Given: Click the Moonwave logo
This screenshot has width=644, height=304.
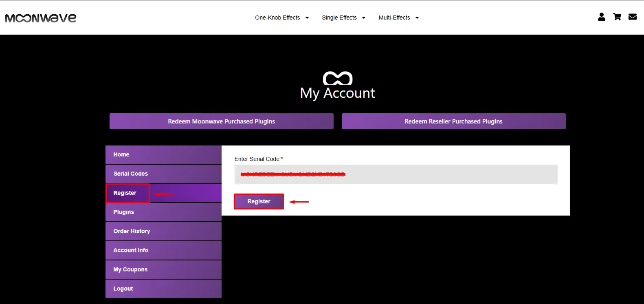Looking at the screenshot, I should [x=41, y=18].
